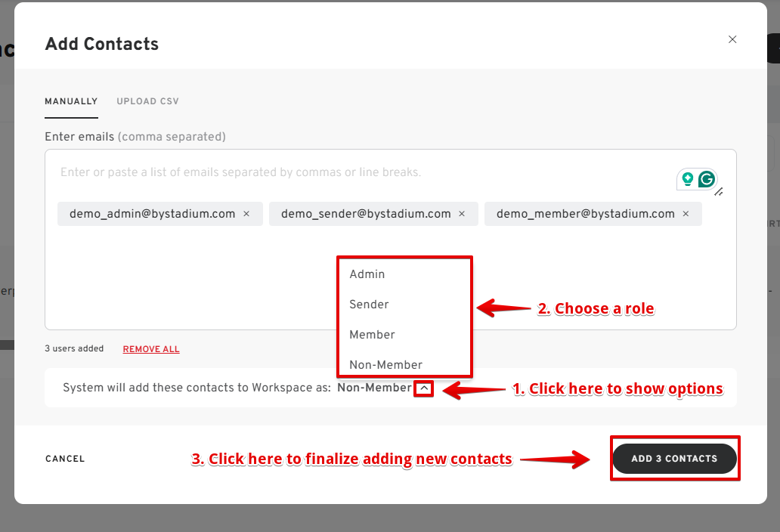Click the text area resize handle

pos(719,192)
